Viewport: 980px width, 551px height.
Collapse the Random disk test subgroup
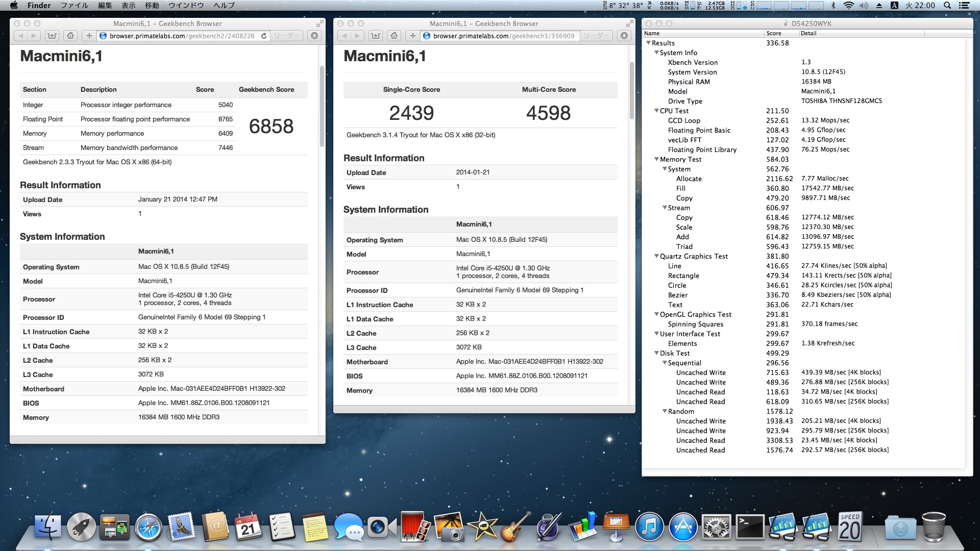click(665, 411)
